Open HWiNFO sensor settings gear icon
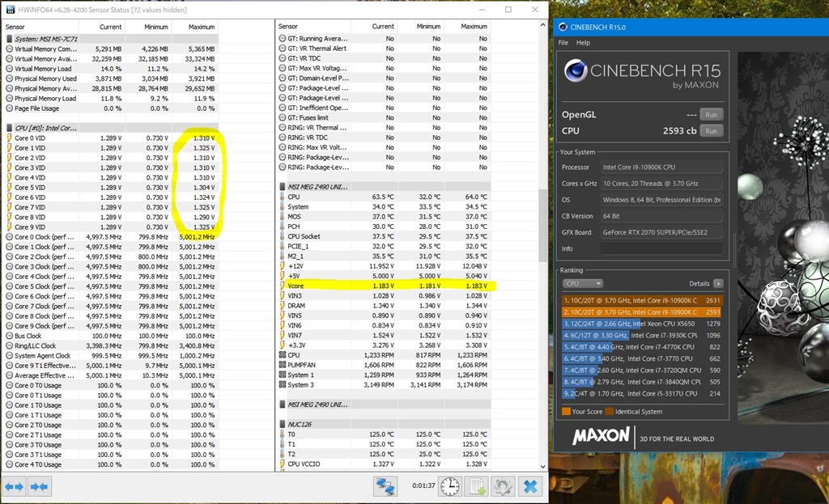Viewport: 829px width, 504px height. click(504, 486)
